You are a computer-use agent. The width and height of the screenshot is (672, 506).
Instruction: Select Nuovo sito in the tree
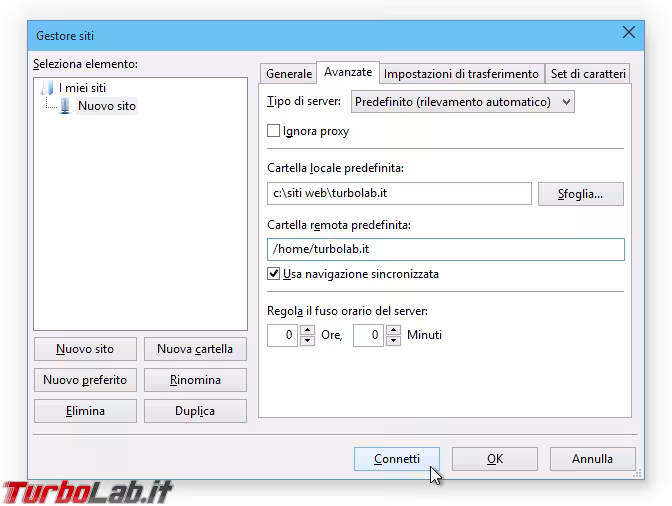106,106
